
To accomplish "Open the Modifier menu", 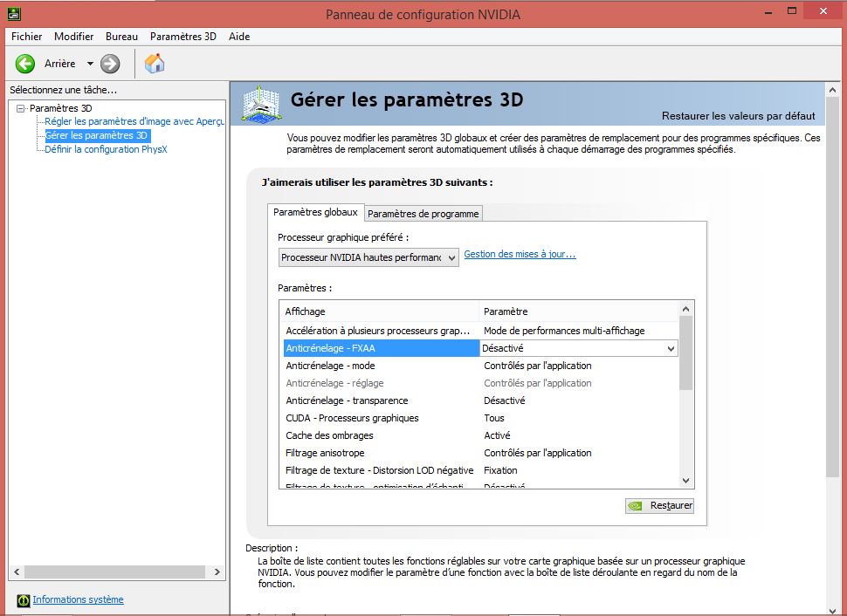I will pos(74,36).
